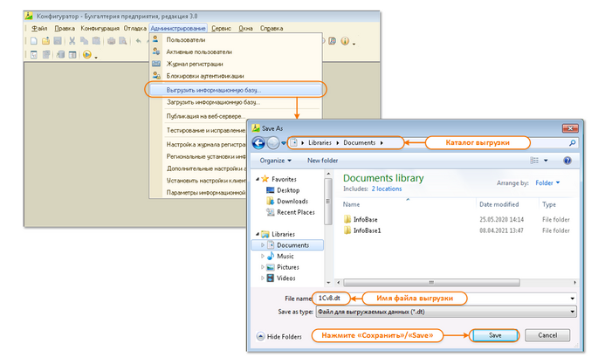The height and width of the screenshot is (364, 612).
Task: Collapse the Favorites tree group
Action: [x=255, y=179]
